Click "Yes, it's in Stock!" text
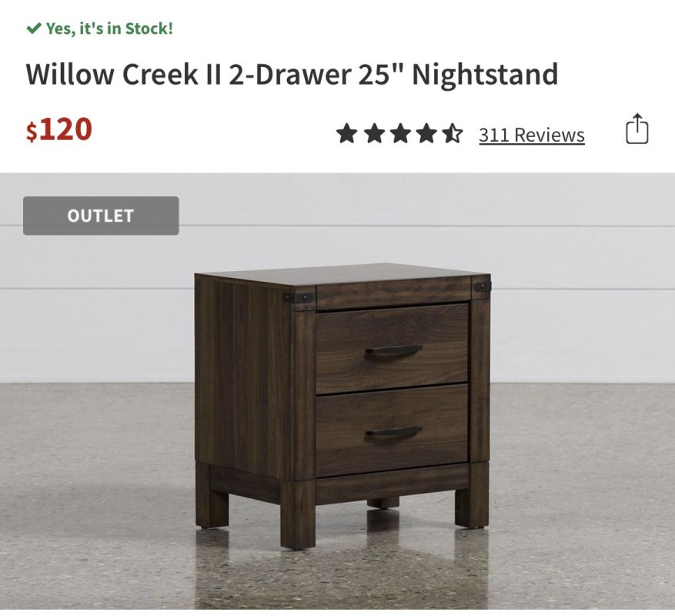The width and height of the screenshot is (675, 616). tap(109, 28)
